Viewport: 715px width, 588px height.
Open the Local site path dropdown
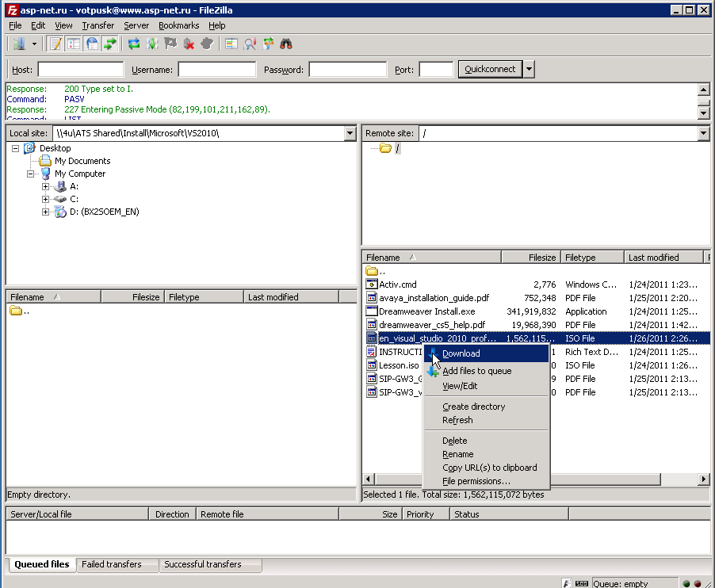point(350,133)
